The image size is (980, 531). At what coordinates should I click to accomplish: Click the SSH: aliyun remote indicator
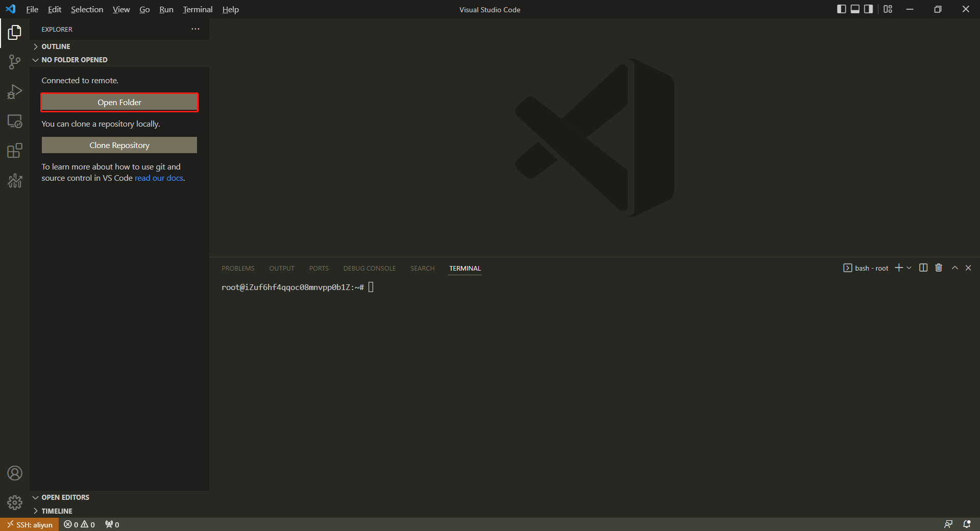(x=30, y=524)
